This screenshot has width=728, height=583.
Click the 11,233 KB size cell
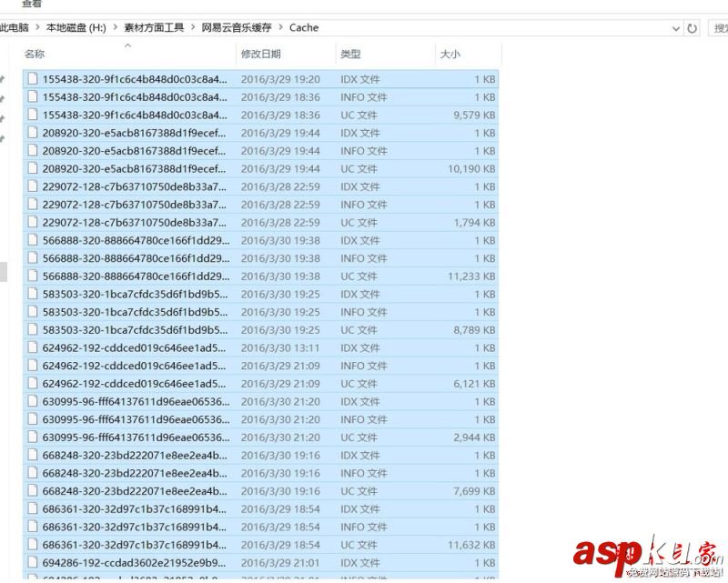[x=471, y=276]
